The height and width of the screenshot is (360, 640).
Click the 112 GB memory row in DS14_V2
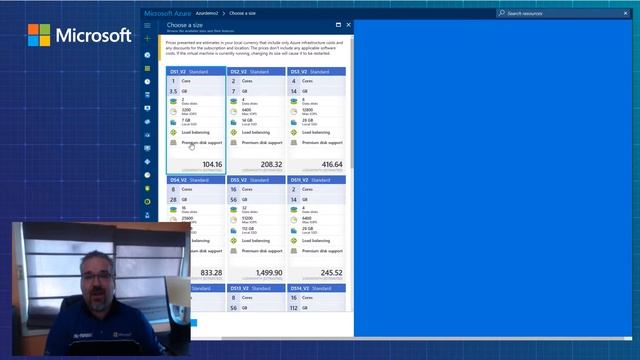(x=316, y=308)
